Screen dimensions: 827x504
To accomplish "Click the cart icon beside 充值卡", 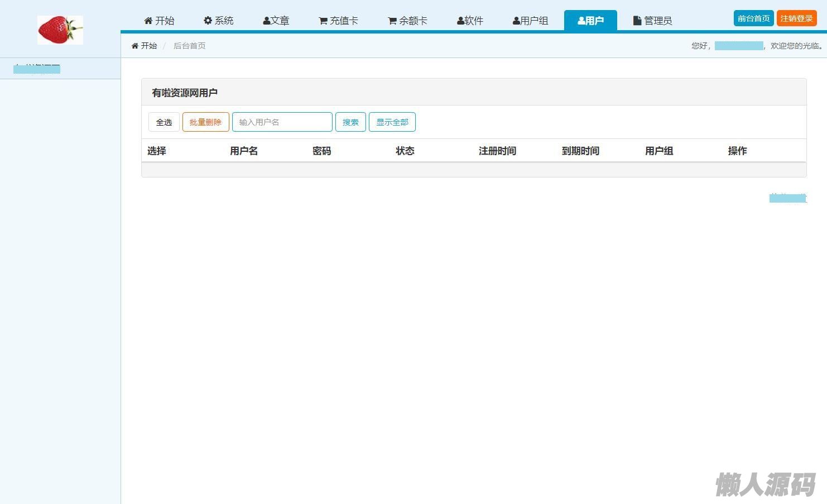I will click(x=323, y=21).
